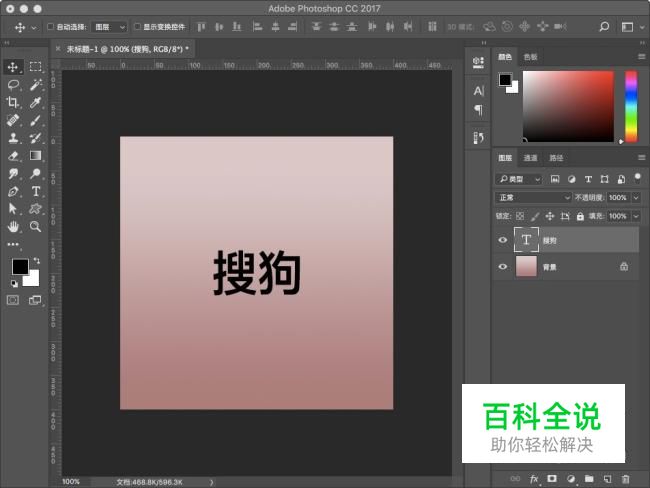Select the 背景 layer thumbnail
650x488 pixels.
pyautogui.click(x=526, y=267)
